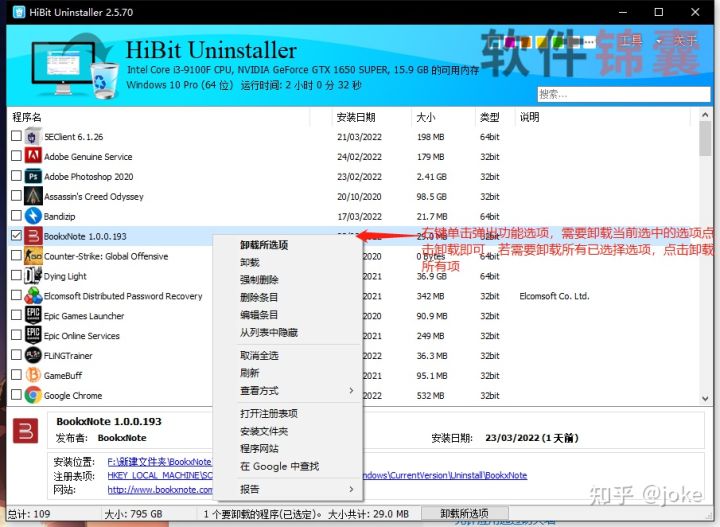
Task: Tick the Adobe Genuine Service checkbox
Action: click(x=16, y=156)
